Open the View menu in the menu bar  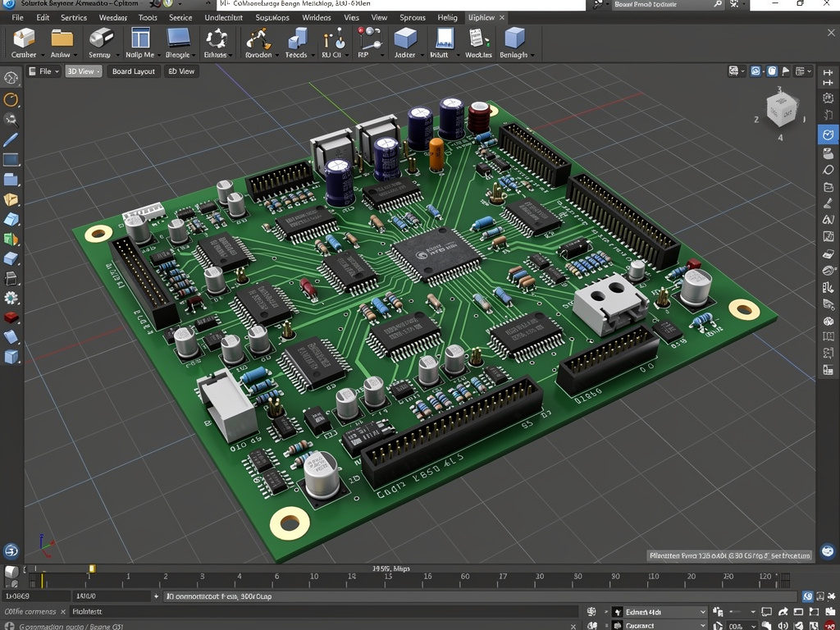379,16
